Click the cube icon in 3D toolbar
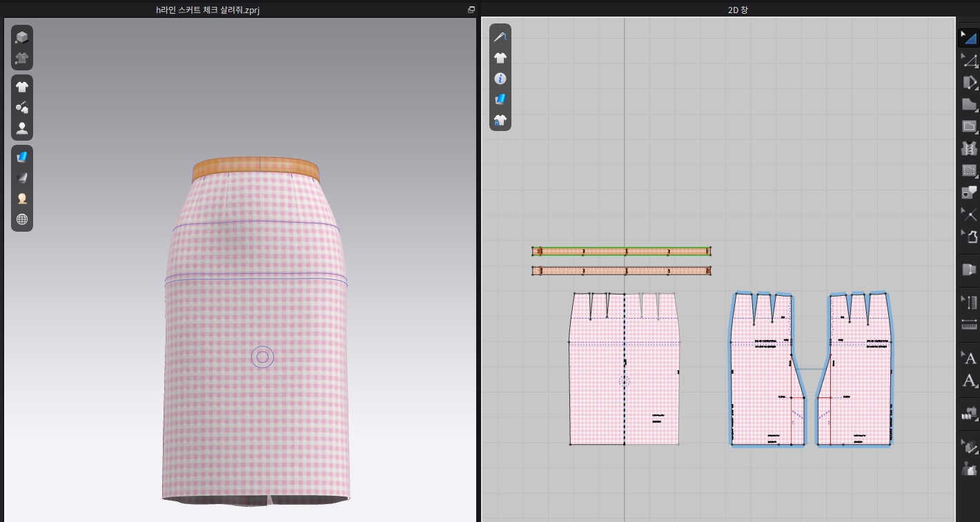 pos(22,37)
